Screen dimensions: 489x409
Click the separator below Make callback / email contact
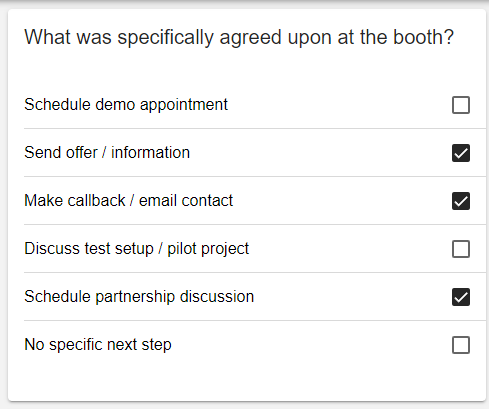(255, 224)
